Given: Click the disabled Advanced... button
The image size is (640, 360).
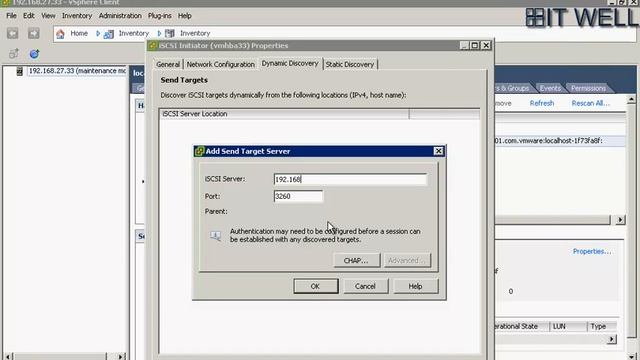Looking at the screenshot, I should (407, 260).
